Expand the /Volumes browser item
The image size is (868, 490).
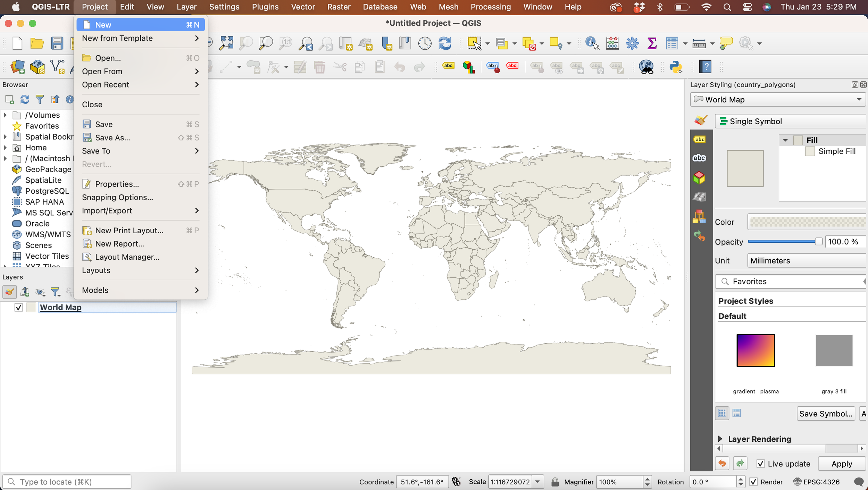coord(5,115)
